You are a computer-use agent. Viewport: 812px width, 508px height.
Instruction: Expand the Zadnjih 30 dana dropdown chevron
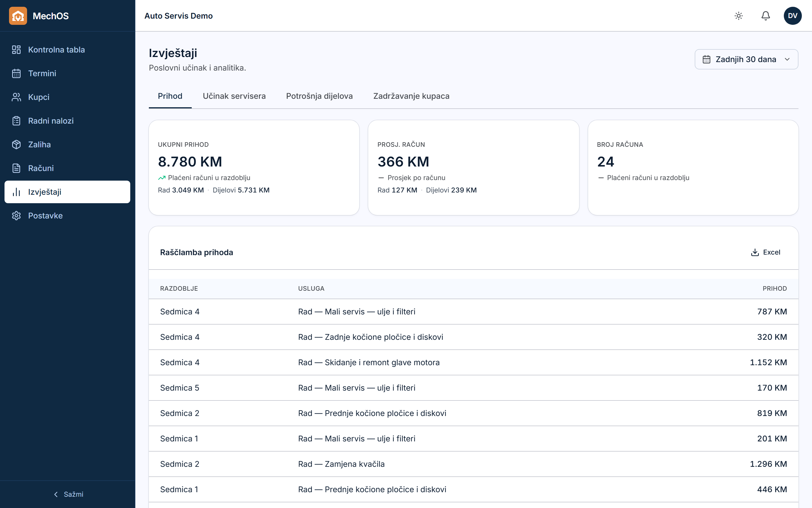coord(787,60)
